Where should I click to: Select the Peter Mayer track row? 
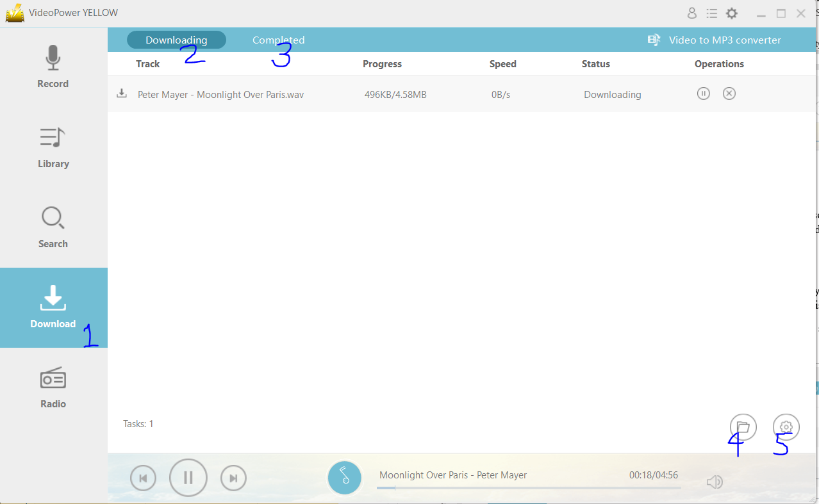click(220, 93)
